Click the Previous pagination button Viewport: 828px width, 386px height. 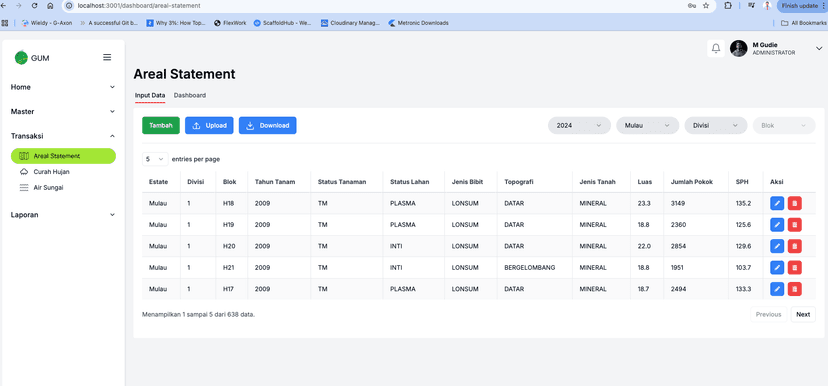(768, 314)
